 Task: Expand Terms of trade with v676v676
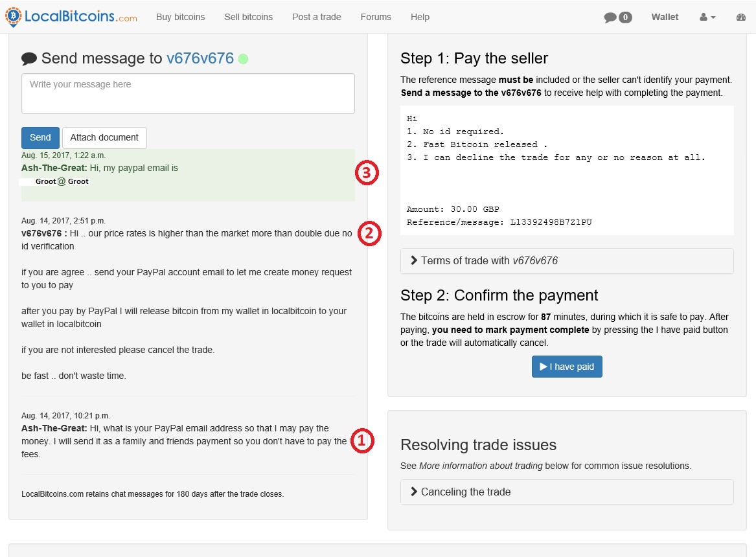567,260
